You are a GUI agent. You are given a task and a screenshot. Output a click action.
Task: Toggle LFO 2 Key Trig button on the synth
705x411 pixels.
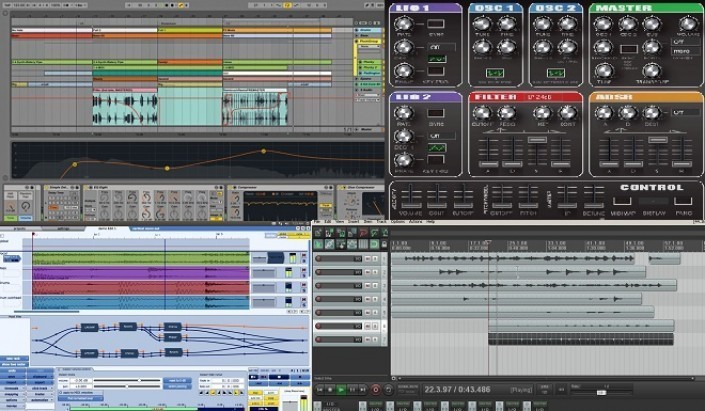[x=436, y=160]
